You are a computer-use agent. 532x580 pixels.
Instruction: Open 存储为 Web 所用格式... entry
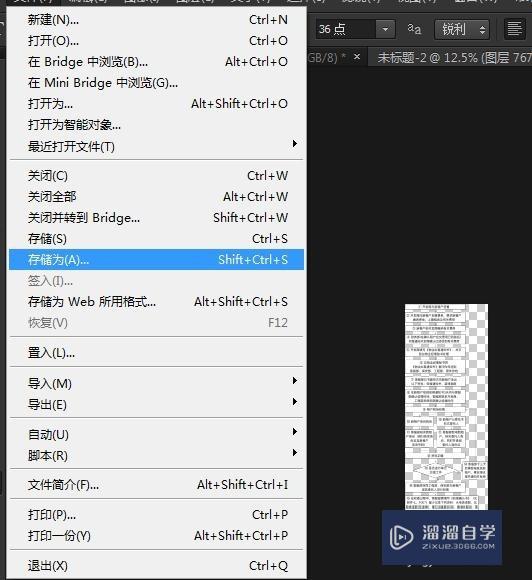pyautogui.click(x=156, y=302)
